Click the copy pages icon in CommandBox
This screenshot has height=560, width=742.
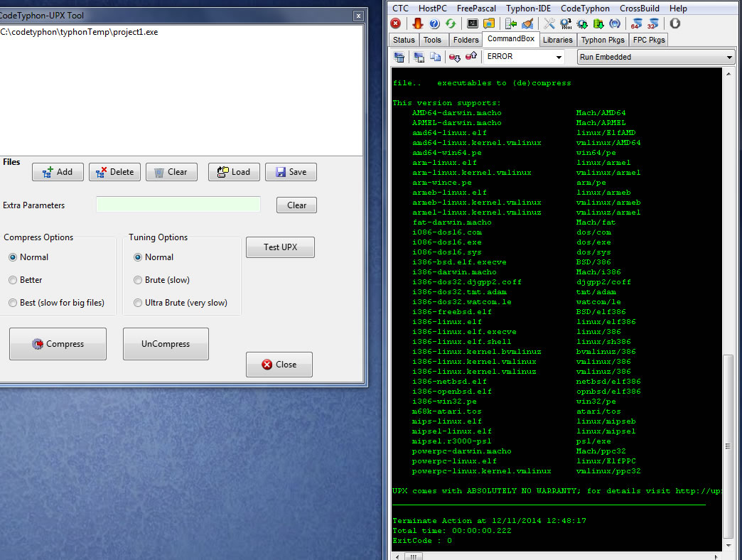436,58
